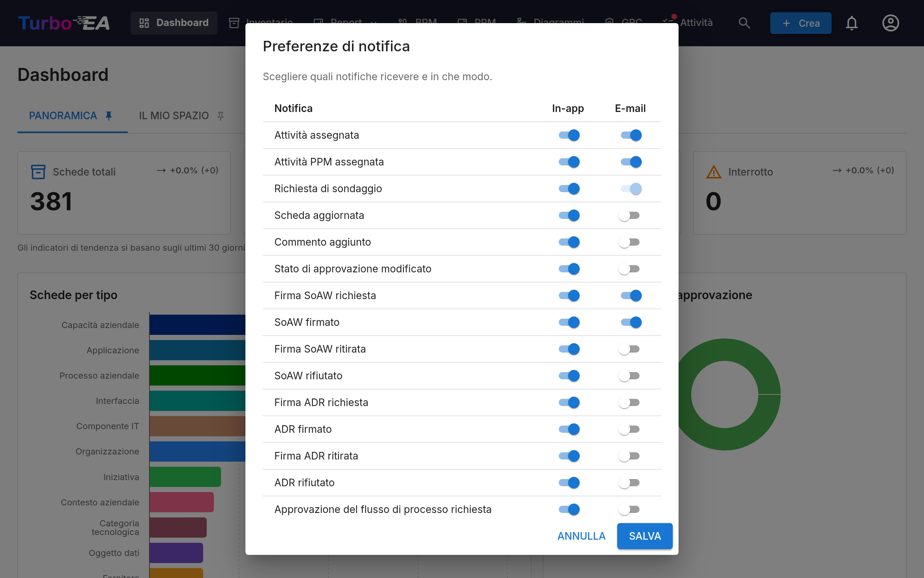Click the Schede totali value 381
This screenshot has height=578, width=924.
51,202
